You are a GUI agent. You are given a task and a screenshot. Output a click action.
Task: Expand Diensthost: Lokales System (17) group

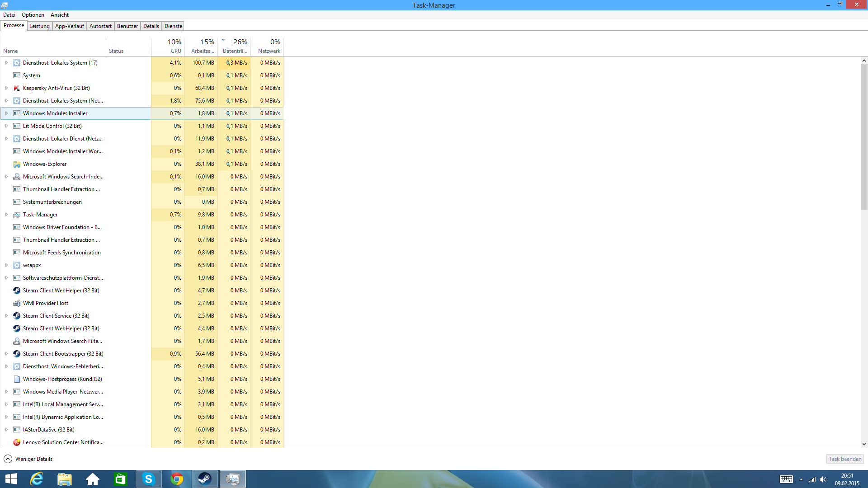click(x=6, y=63)
